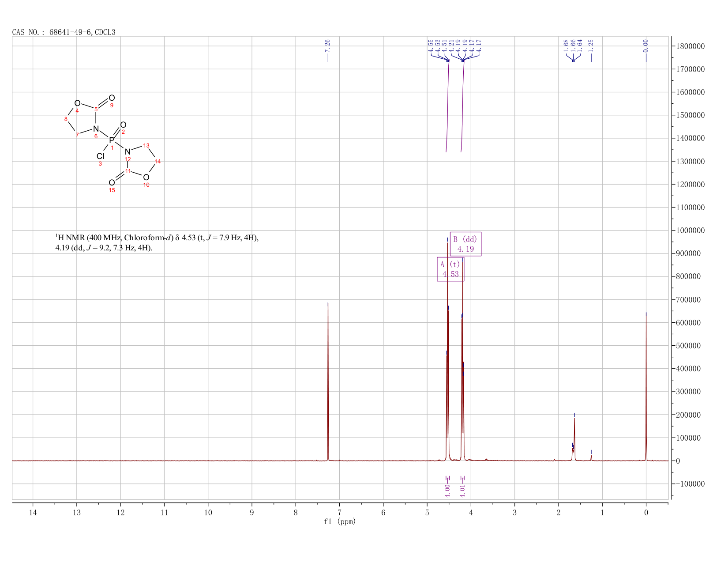Click carbonyl oxygen O numbered 15
The image size is (728, 563).
[112, 182]
